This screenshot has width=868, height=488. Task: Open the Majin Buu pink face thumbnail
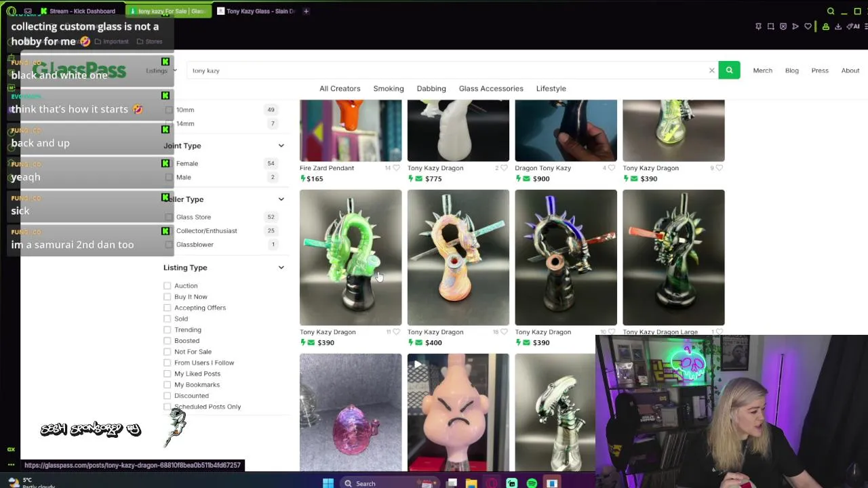(x=458, y=412)
